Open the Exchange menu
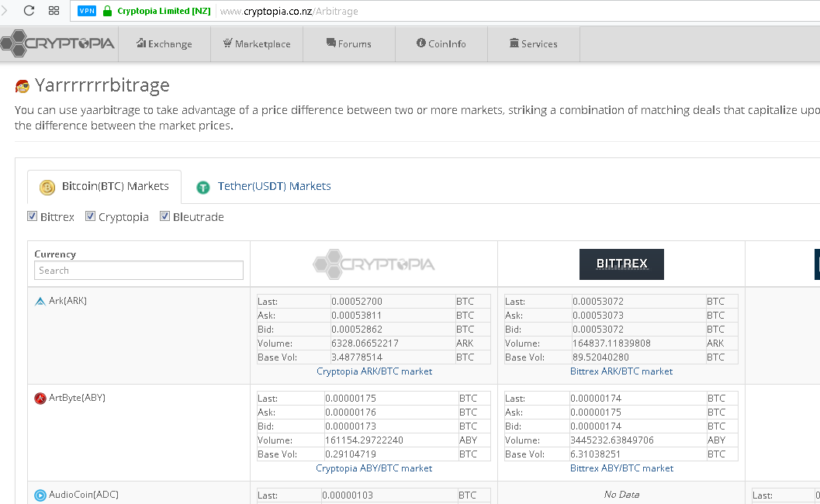This screenshot has width=820, height=504. [164, 44]
